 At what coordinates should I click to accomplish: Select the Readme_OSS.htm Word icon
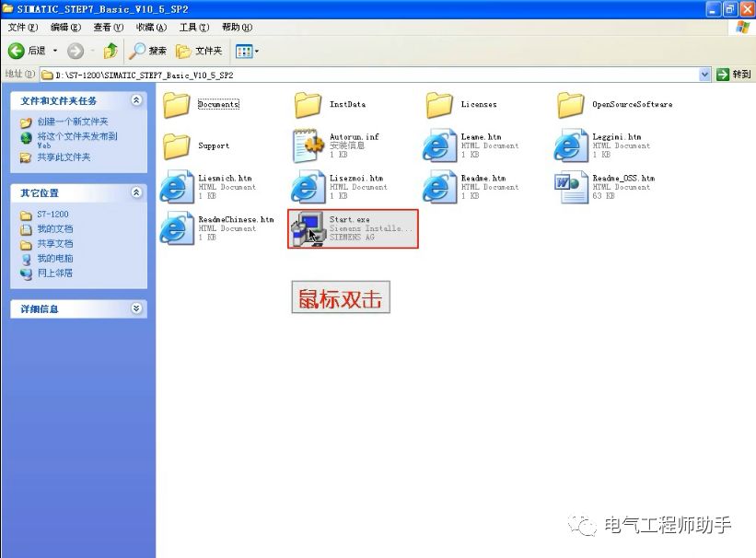571,187
